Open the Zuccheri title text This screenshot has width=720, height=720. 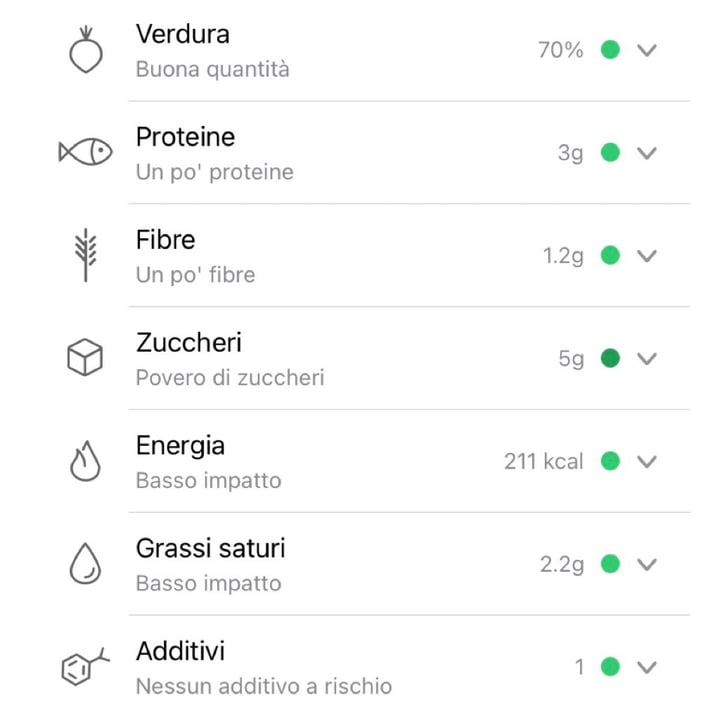click(189, 343)
